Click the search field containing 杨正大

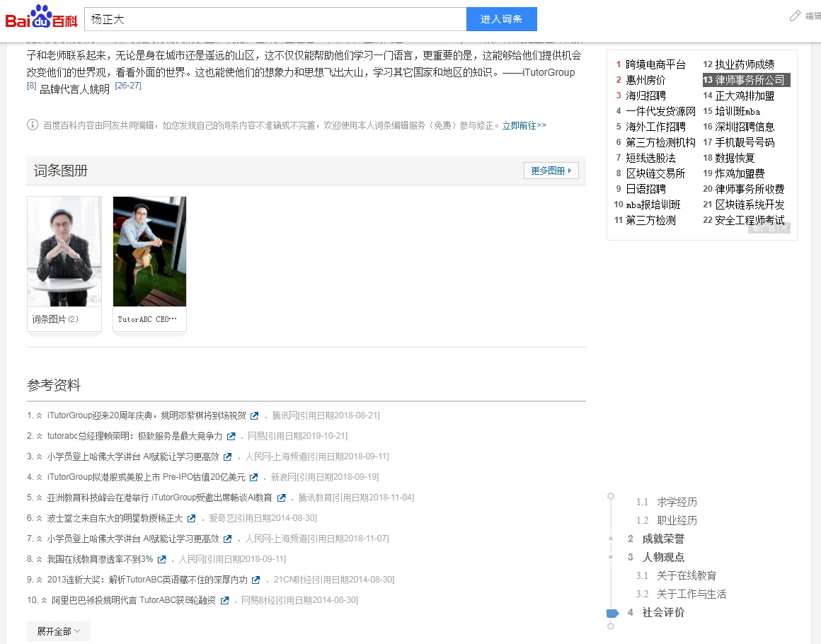275,19
